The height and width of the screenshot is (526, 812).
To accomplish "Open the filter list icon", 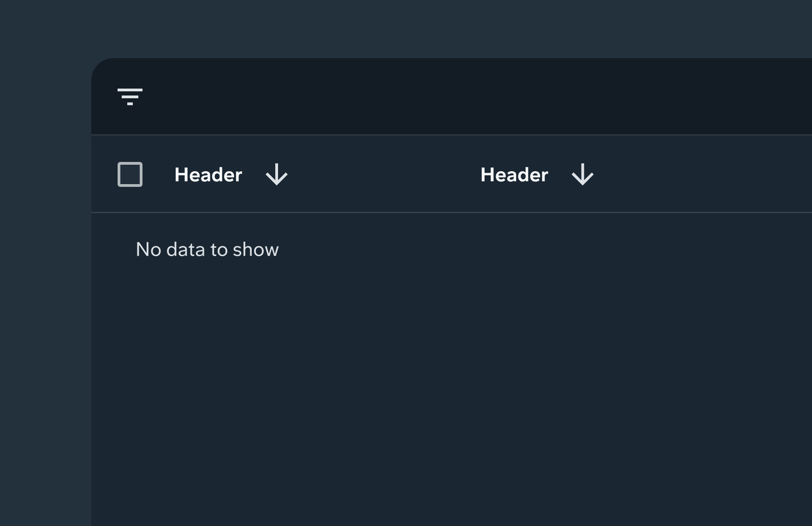I will click(130, 97).
